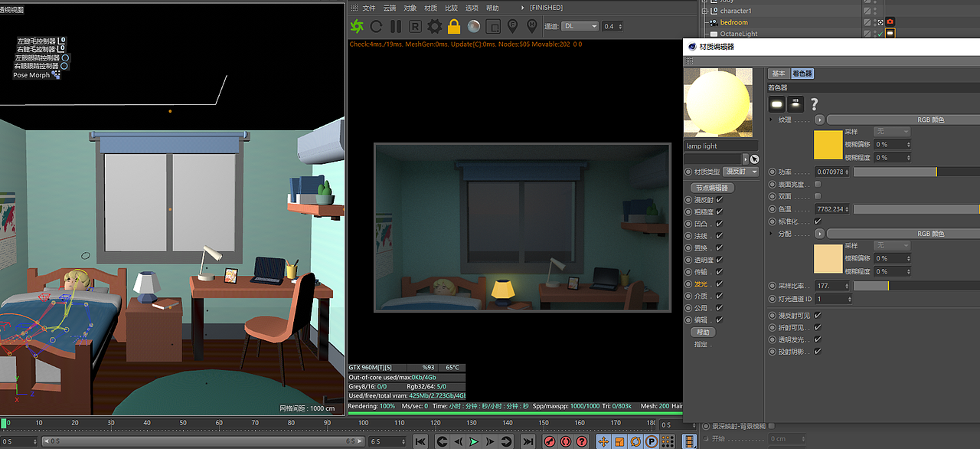Pause the Octane render
The image size is (980, 449).
click(x=395, y=25)
